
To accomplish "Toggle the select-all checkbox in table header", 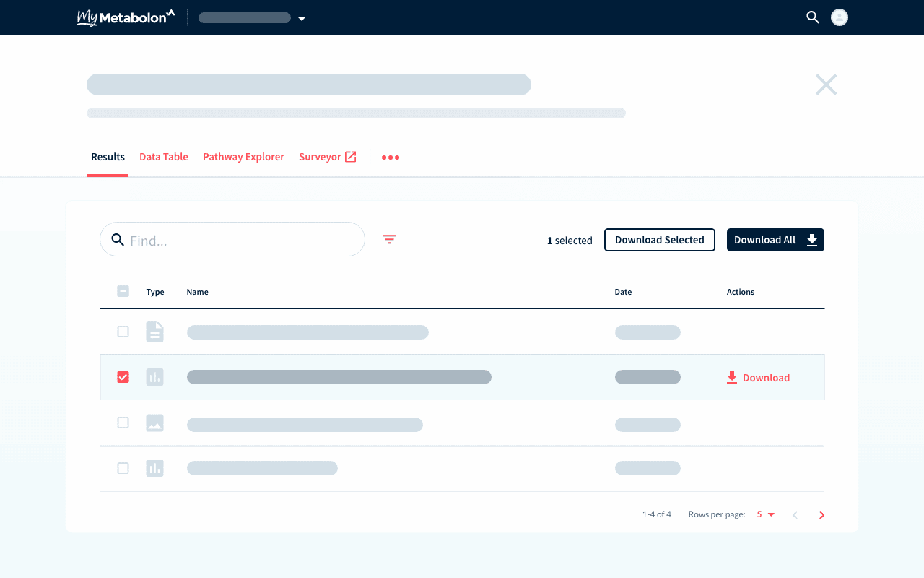I will tap(123, 291).
